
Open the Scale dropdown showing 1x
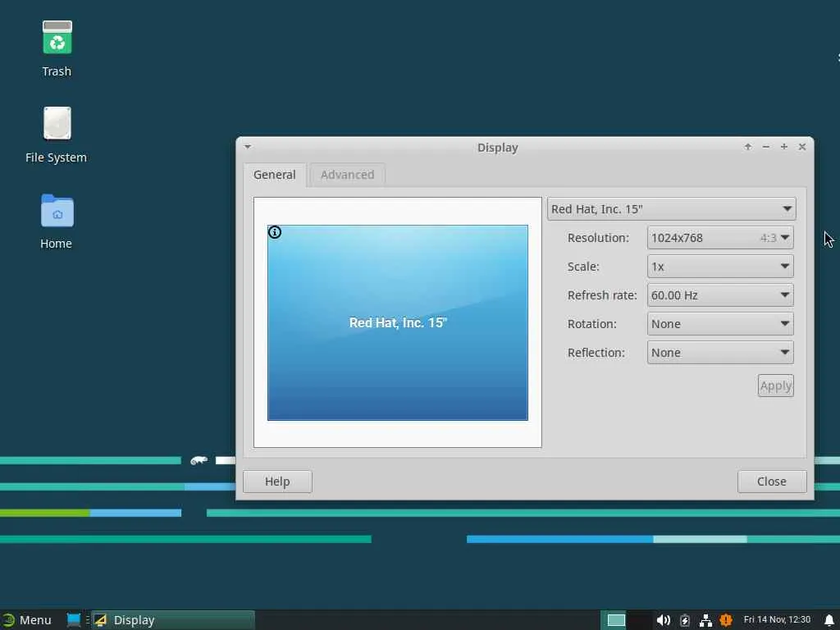(720, 267)
